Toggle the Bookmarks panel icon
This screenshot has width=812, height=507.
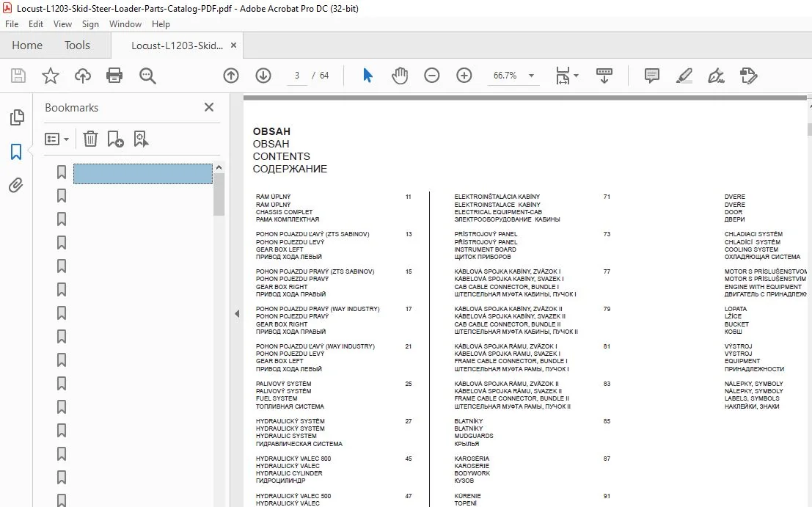[x=17, y=152]
